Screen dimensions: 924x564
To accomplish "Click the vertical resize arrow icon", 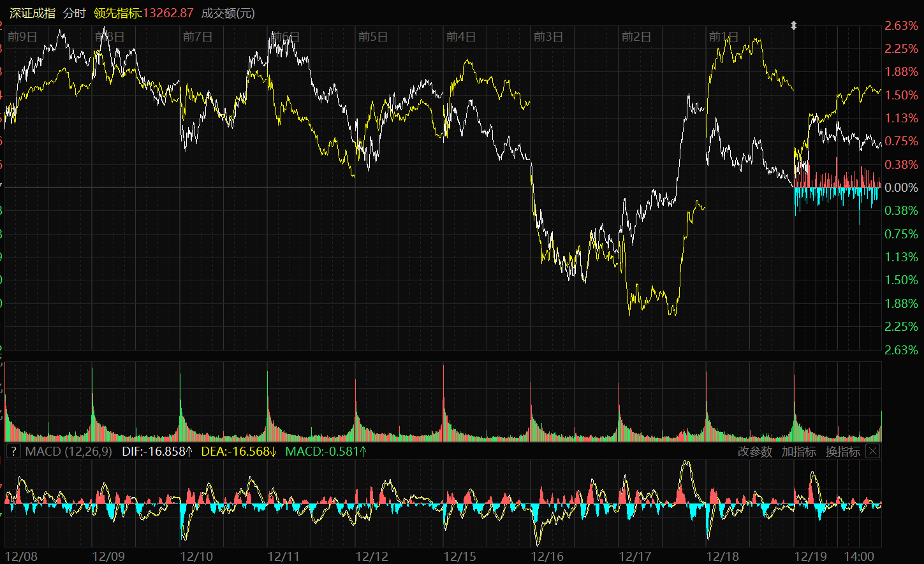I will click(794, 25).
